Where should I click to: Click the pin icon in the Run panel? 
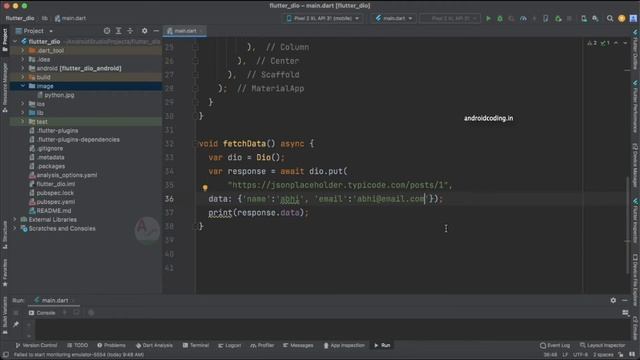coord(16,324)
